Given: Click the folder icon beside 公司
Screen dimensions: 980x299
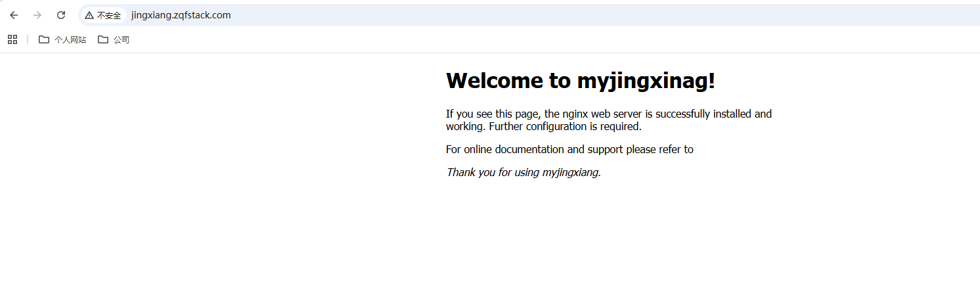Looking at the screenshot, I should (x=103, y=39).
